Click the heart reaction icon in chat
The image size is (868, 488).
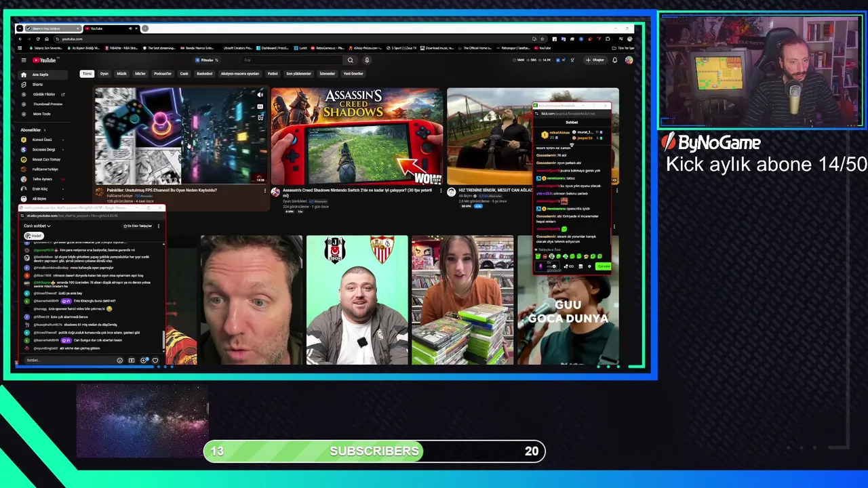155,361
